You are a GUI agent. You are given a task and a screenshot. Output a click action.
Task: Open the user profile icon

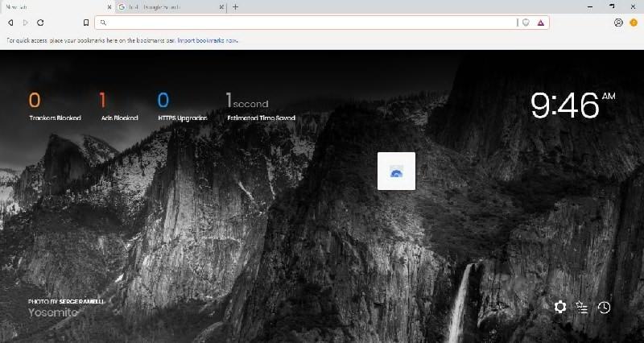[x=618, y=23]
